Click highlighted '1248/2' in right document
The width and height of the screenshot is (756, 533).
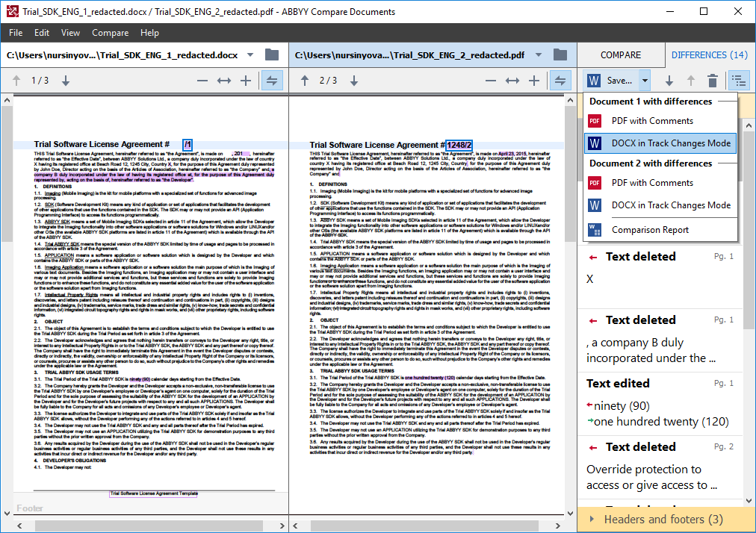click(x=459, y=145)
